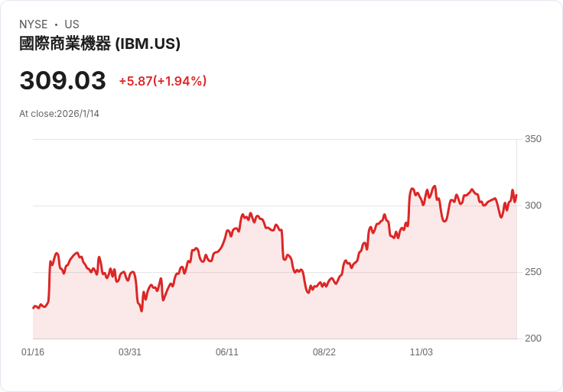Click the 08/22 date axis label
The height and width of the screenshot is (392, 563).
[x=324, y=352]
